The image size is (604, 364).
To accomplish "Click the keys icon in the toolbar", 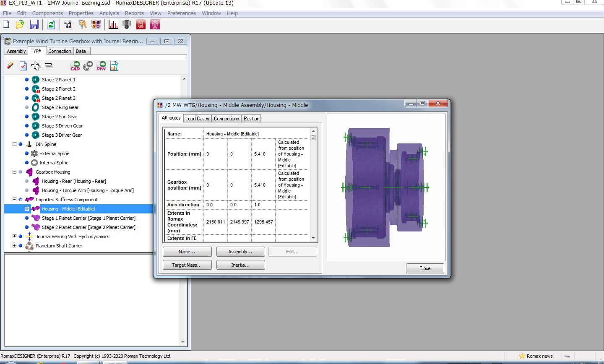I will (83, 25).
